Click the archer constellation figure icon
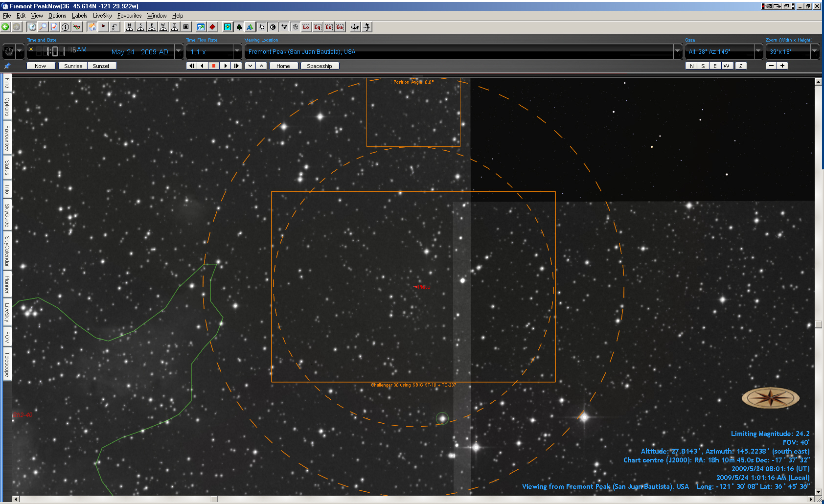 (366, 27)
